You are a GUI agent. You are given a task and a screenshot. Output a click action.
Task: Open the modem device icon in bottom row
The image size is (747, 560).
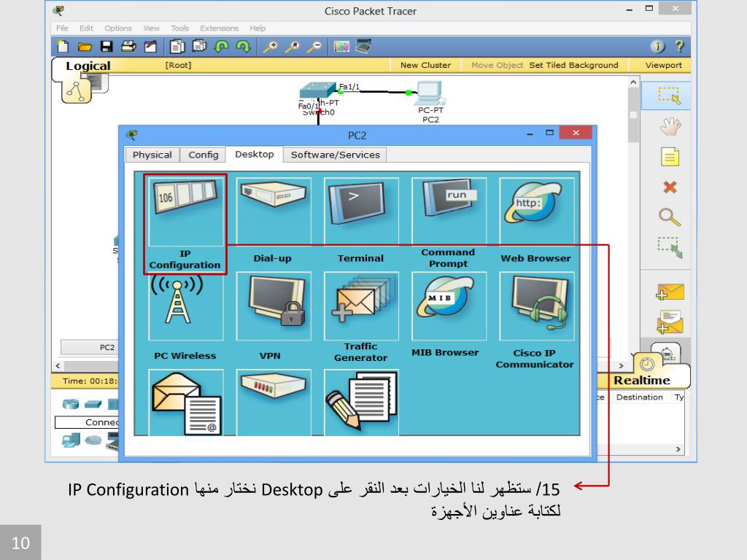point(274,402)
